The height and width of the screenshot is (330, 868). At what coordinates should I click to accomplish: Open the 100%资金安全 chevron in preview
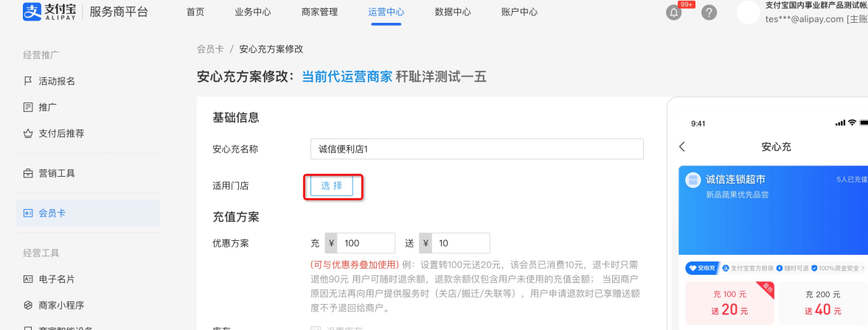point(864,268)
